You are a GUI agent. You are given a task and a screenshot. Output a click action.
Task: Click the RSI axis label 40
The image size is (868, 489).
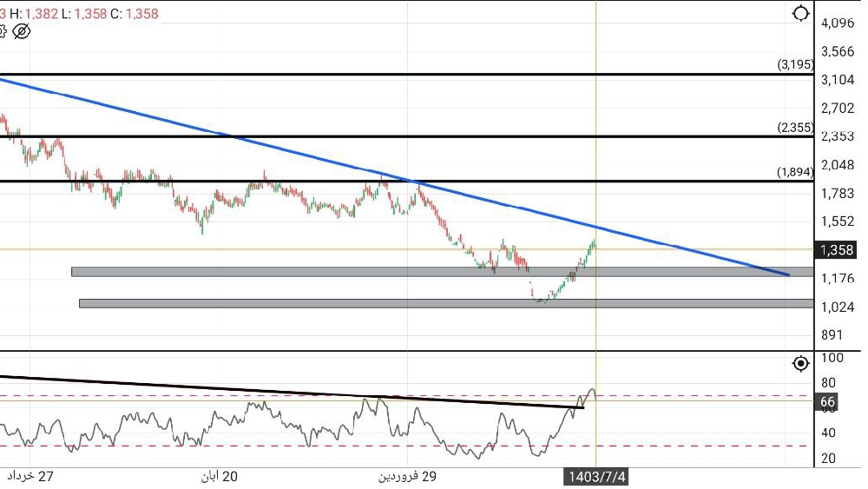tap(828, 433)
